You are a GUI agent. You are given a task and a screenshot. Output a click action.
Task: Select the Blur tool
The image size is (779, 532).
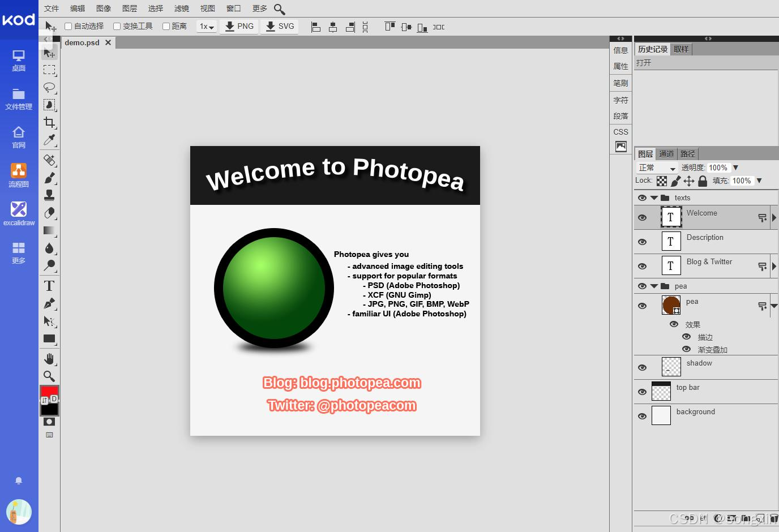49,248
